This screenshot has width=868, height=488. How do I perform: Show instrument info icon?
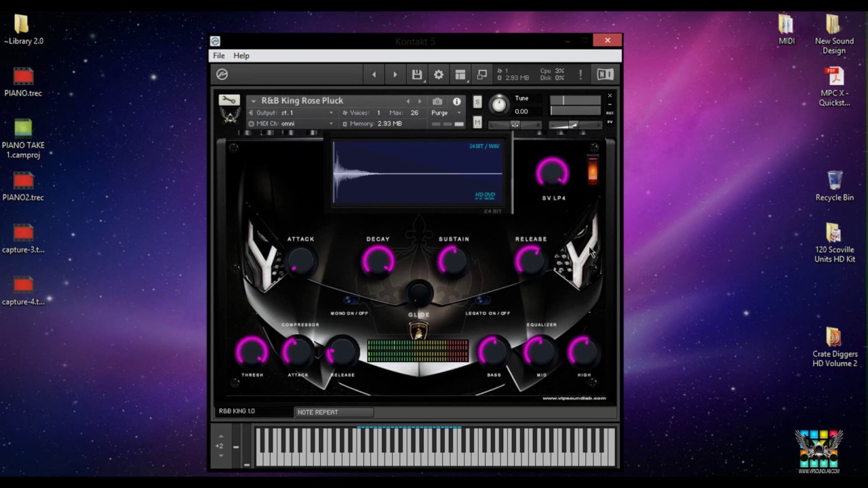(x=457, y=101)
